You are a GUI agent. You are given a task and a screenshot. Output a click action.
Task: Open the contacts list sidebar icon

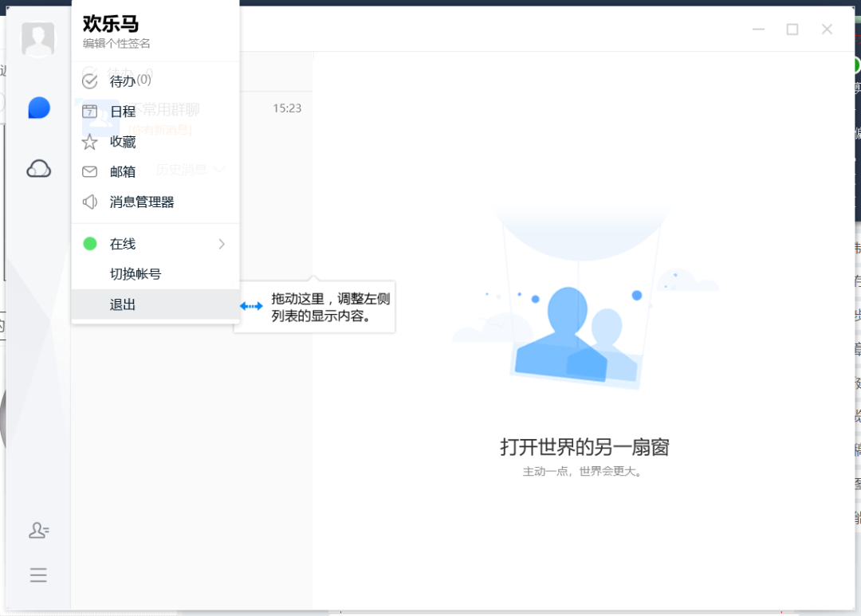39,530
